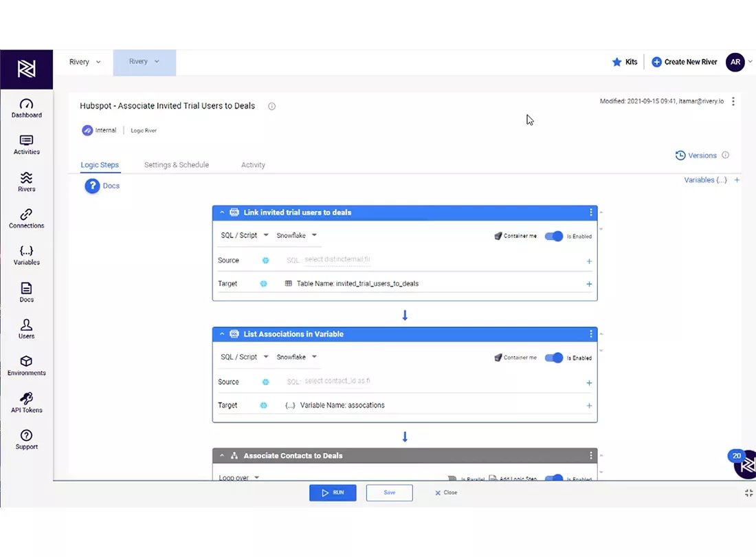Toggle Is Enabled on List Associations in Variable
756x557 pixels.
pyautogui.click(x=553, y=358)
